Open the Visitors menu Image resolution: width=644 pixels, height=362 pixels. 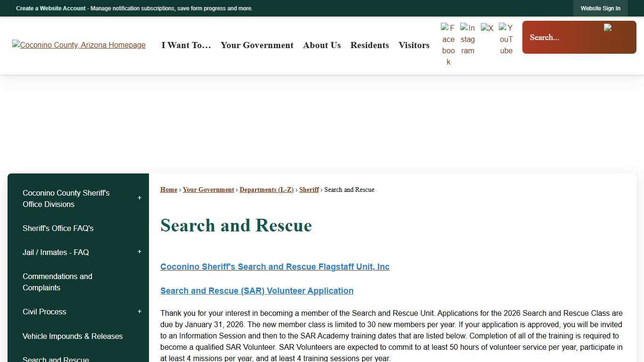(413, 45)
